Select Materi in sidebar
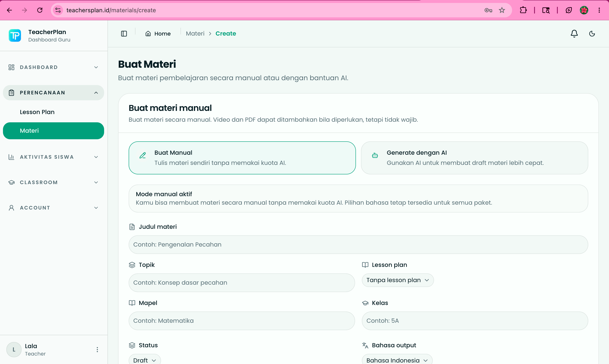The width and height of the screenshot is (609, 364). [x=54, y=131]
